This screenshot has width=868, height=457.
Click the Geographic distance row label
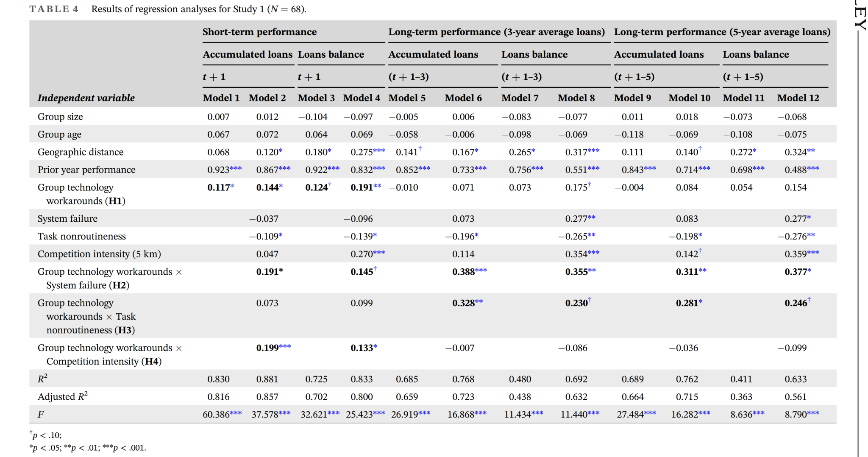tap(81, 152)
